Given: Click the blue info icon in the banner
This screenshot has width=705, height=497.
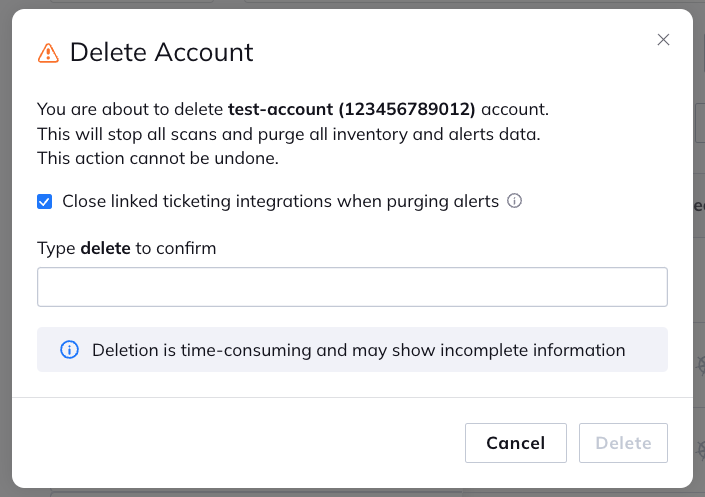Looking at the screenshot, I should coord(69,350).
